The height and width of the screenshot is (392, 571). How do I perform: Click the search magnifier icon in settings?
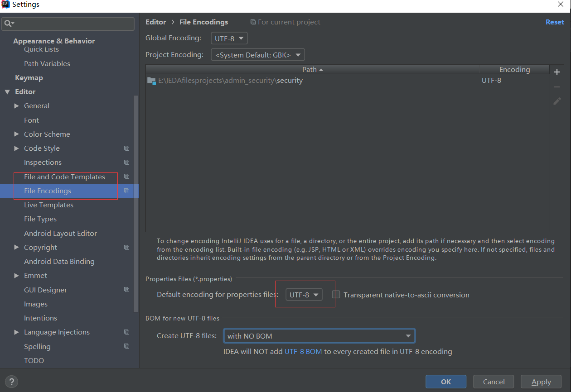[x=9, y=24]
